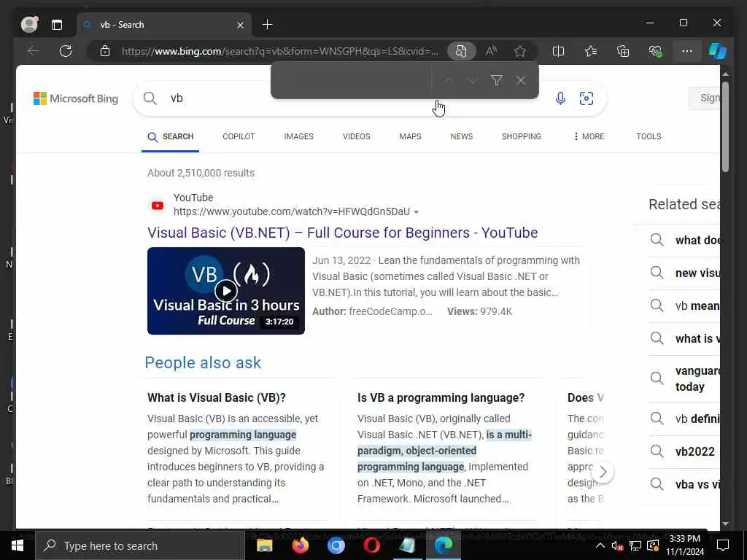The width and height of the screenshot is (747, 560).
Task: Open related search 'vba vs vi...'
Action: pyautogui.click(x=684, y=484)
